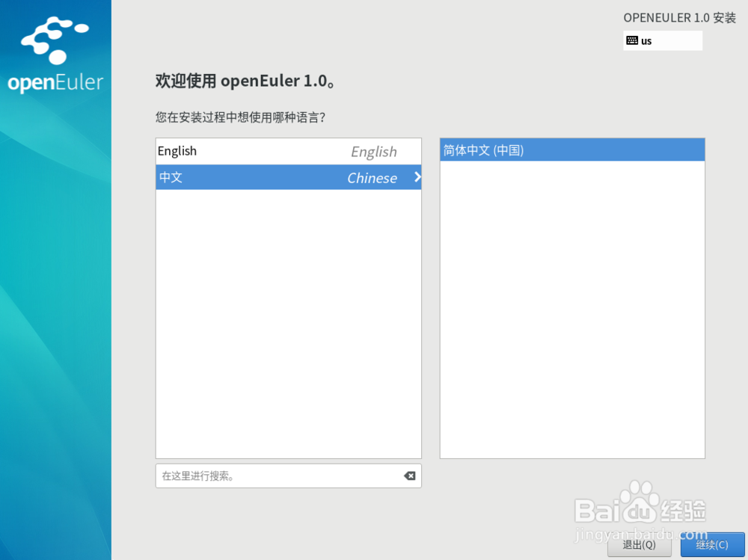Click the italic Chinese label
748x560 pixels.
coord(372,178)
